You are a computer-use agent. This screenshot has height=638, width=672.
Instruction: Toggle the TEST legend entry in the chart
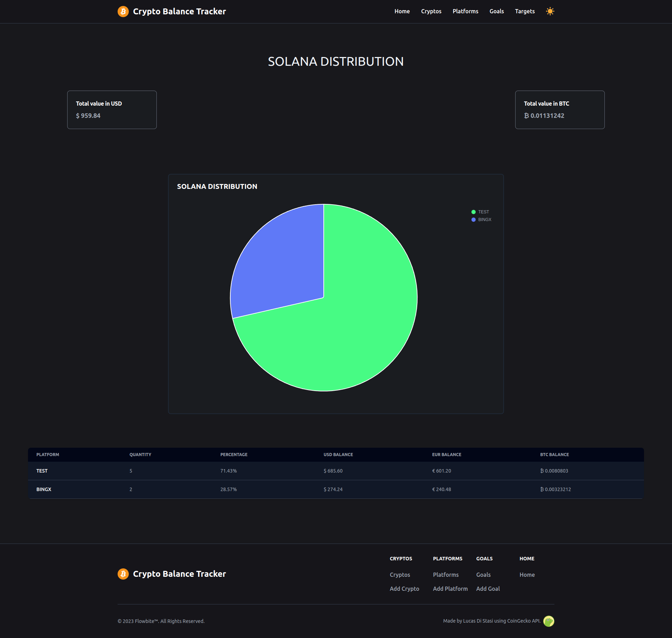pyautogui.click(x=480, y=212)
